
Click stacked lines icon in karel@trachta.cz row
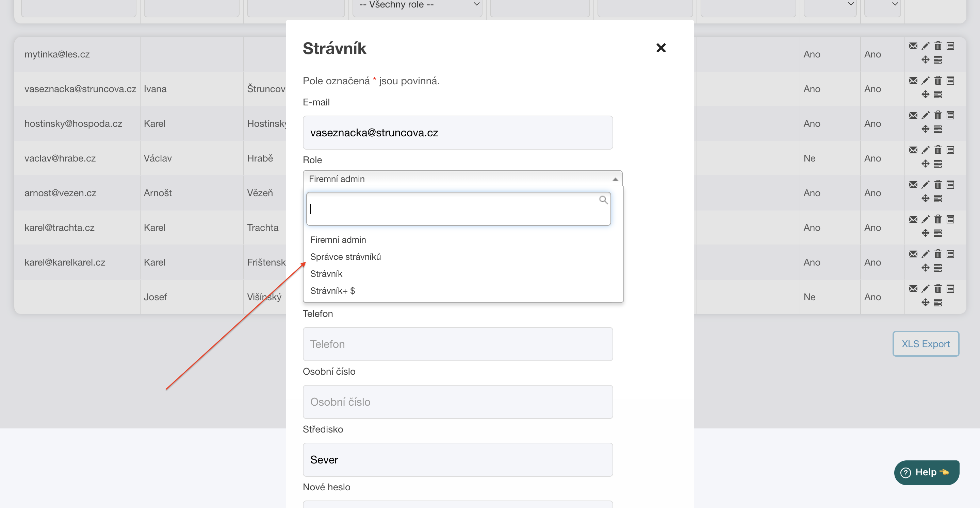(x=938, y=233)
